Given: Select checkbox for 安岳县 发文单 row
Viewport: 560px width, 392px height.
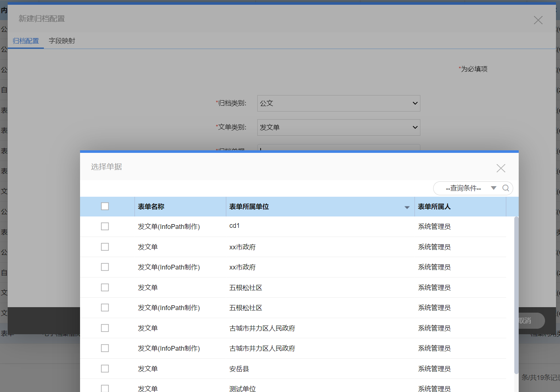Looking at the screenshot, I should point(105,369).
